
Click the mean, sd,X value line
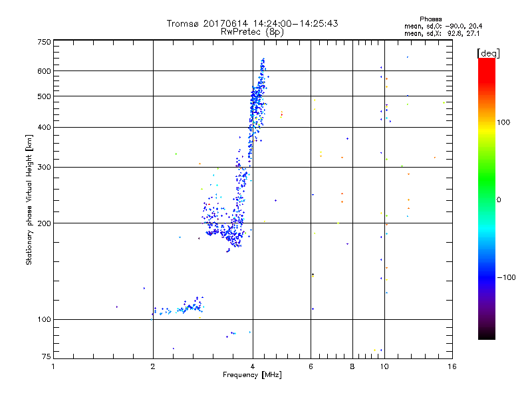(442, 34)
